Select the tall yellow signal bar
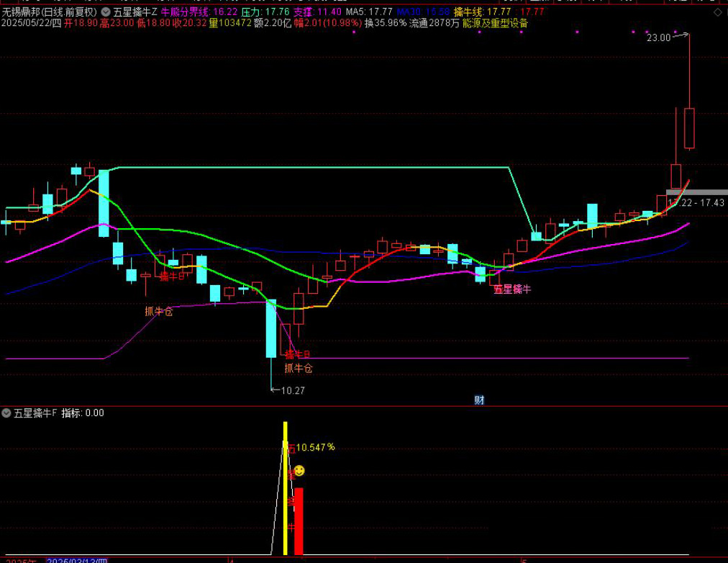Image resolution: width=728 pixels, height=563 pixels. (x=286, y=490)
